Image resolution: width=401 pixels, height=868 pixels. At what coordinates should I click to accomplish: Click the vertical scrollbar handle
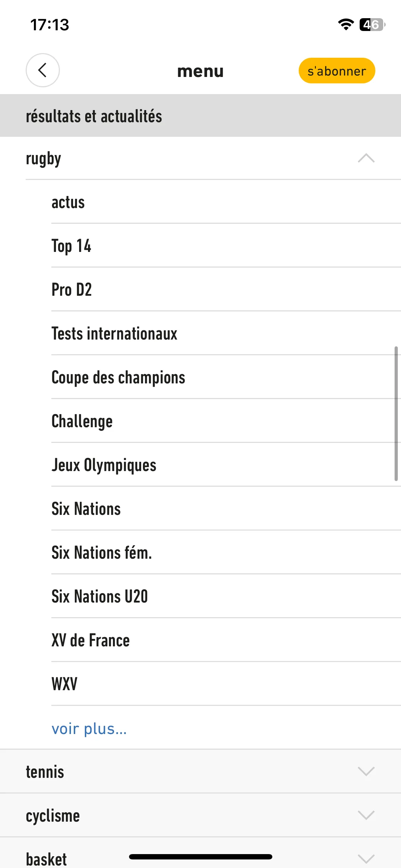click(396, 414)
